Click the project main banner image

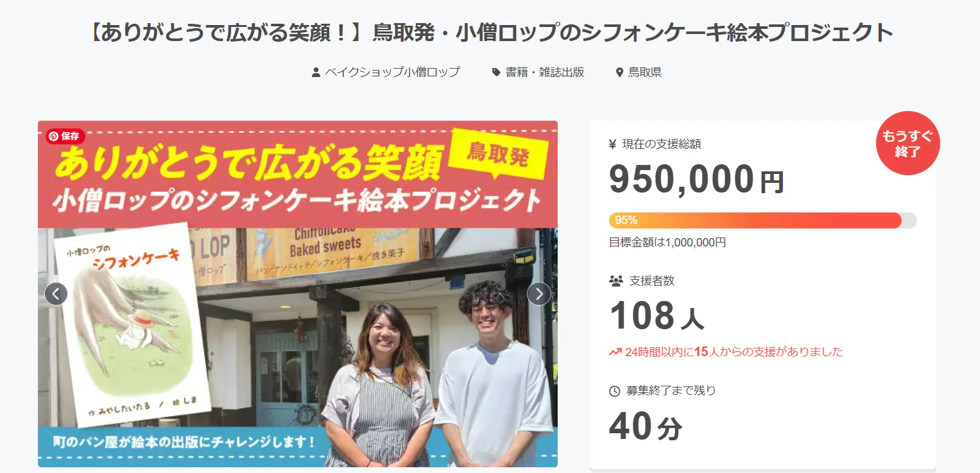click(x=298, y=294)
